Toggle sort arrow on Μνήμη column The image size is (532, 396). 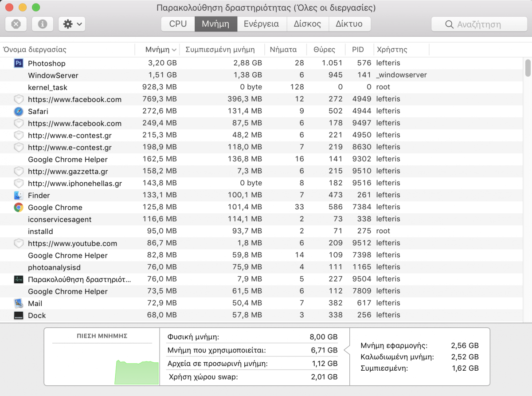pyautogui.click(x=174, y=50)
